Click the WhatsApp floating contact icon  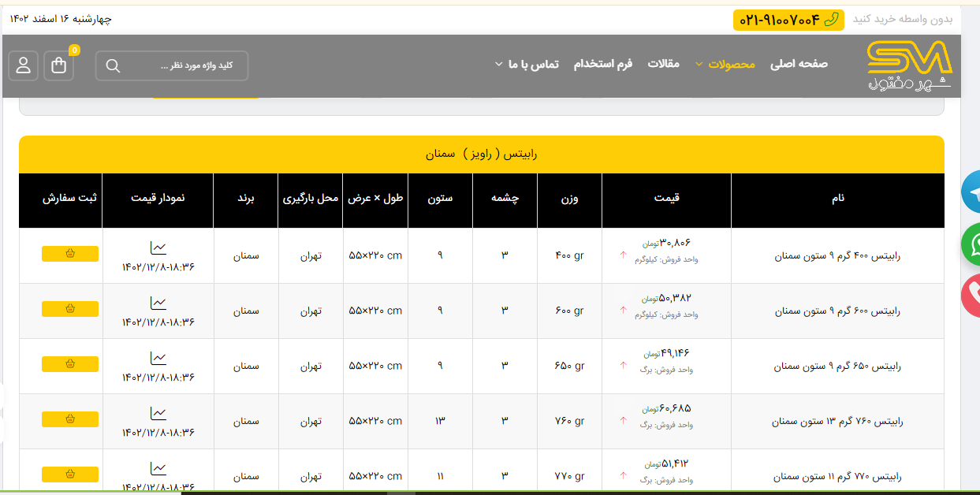[972, 244]
